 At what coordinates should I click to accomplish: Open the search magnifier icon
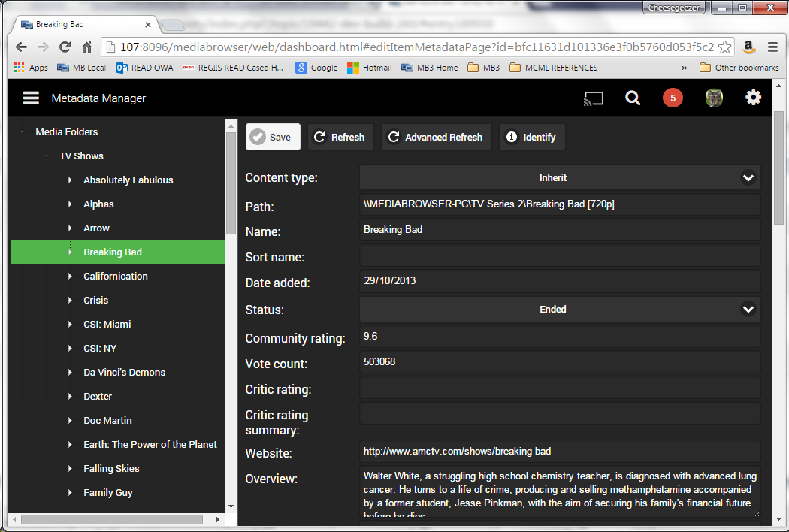pos(633,98)
